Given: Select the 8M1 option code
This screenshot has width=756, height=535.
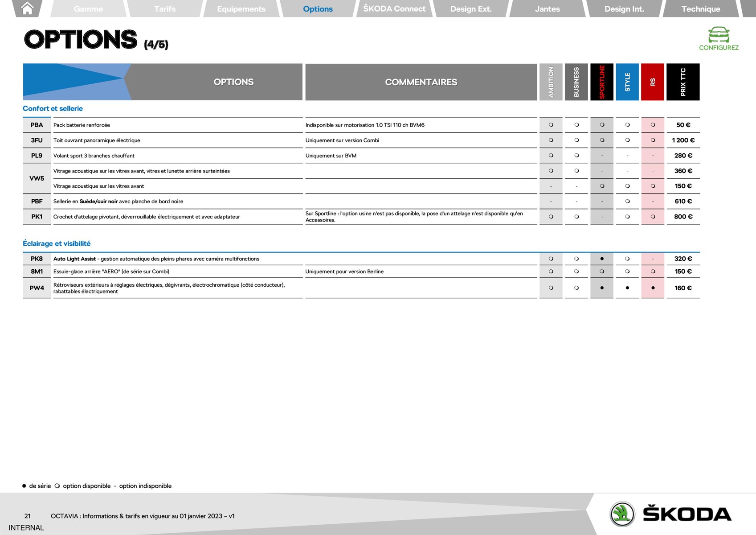Looking at the screenshot, I should pos(37,272).
